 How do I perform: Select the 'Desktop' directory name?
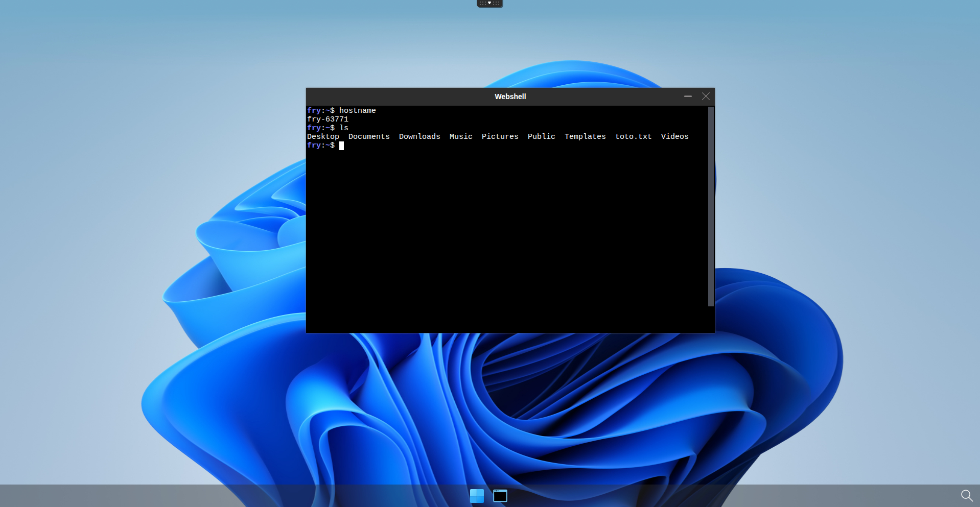click(323, 136)
